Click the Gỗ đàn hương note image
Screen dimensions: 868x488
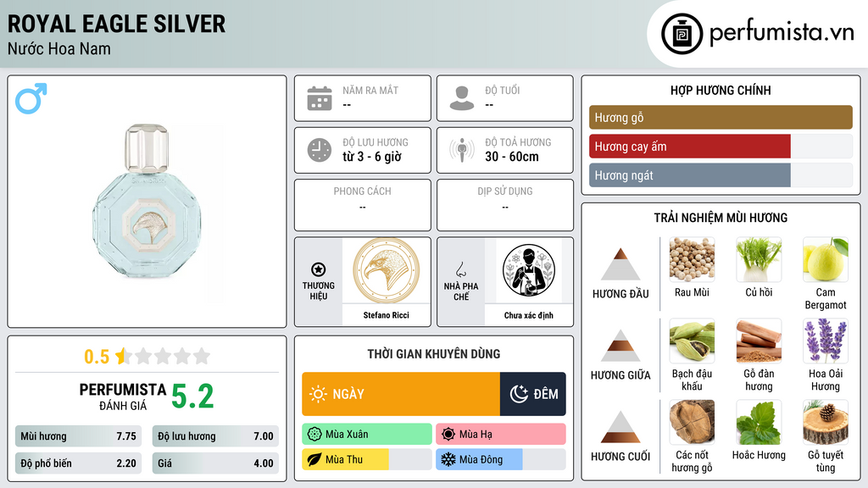tap(759, 341)
